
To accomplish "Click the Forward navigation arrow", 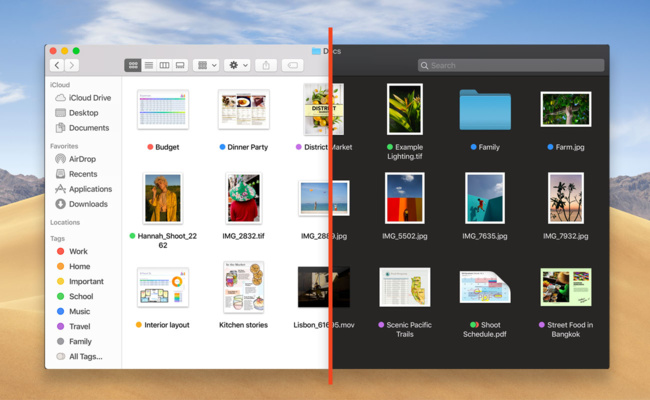I will pos(71,65).
